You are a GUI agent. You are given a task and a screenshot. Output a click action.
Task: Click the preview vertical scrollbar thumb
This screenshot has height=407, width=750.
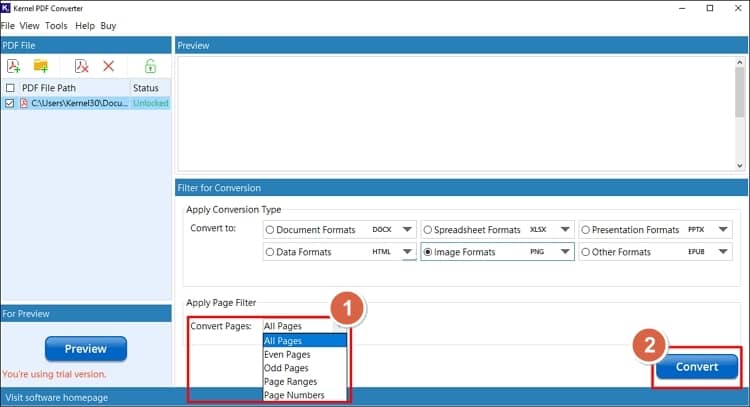pyautogui.click(x=739, y=92)
